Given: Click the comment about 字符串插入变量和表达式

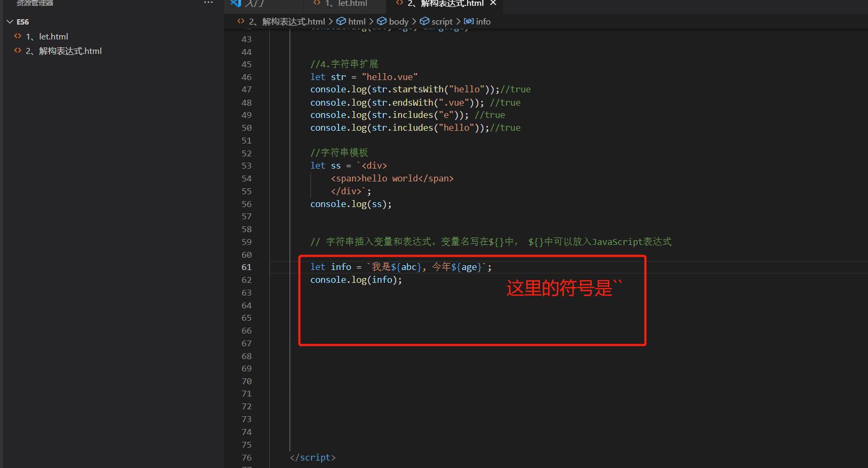Looking at the screenshot, I should pyautogui.click(x=491, y=242).
